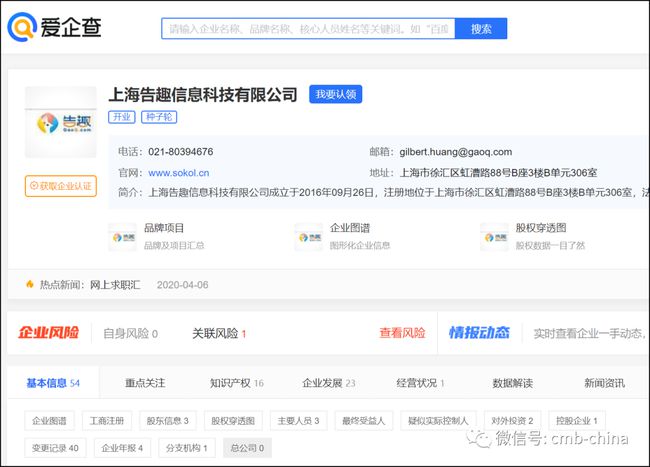Open the 告趣 company logo thumbnail
The width and height of the screenshot is (650, 467).
[x=61, y=122]
